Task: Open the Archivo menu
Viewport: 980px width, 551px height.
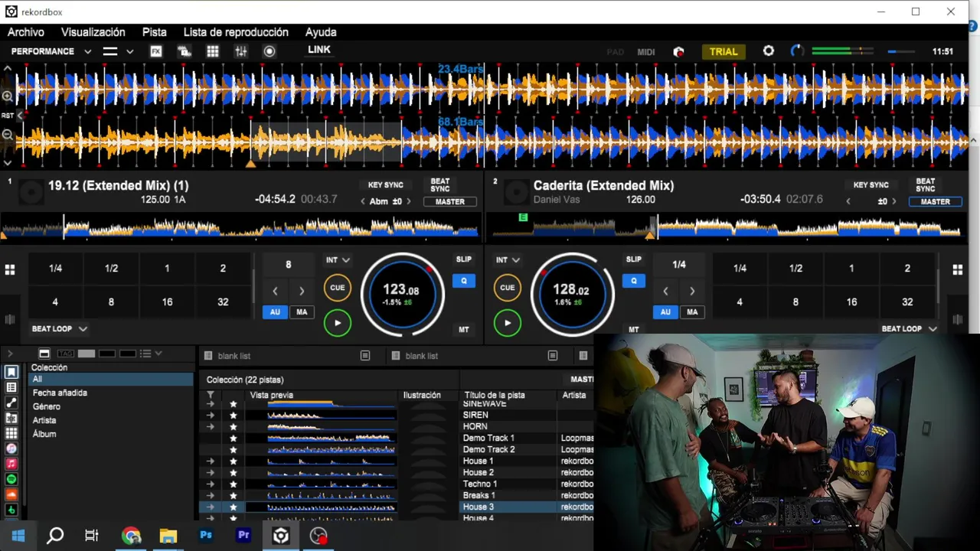Action: tap(26, 32)
